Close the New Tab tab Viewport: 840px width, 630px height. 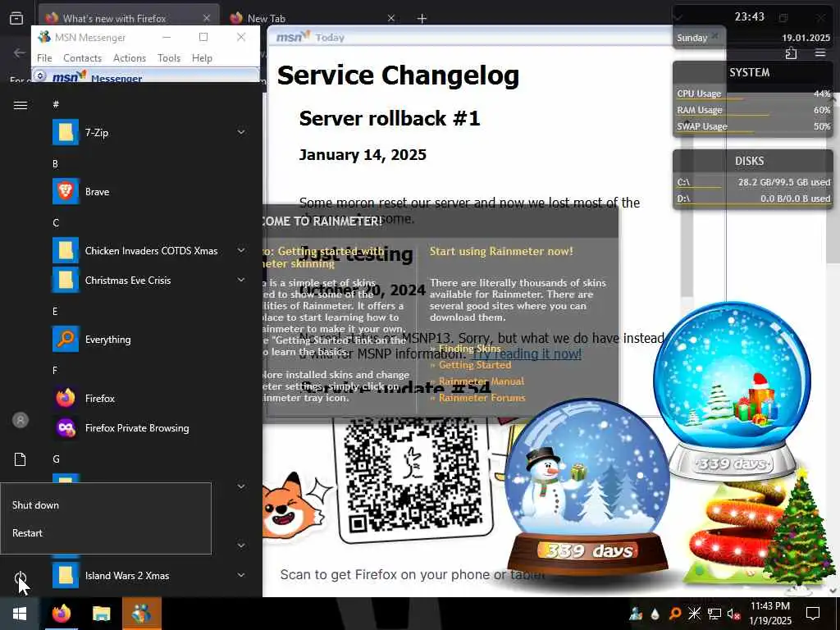pyautogui.click(x=391, y=18)
